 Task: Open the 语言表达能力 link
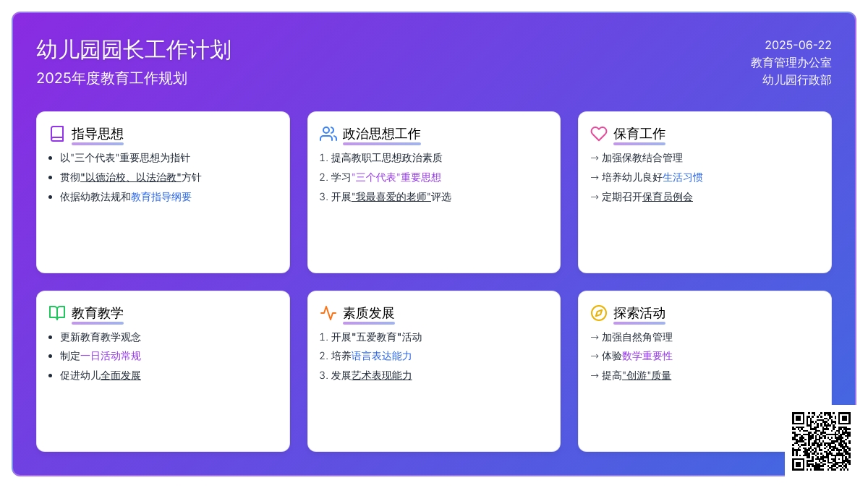point(382,356)
